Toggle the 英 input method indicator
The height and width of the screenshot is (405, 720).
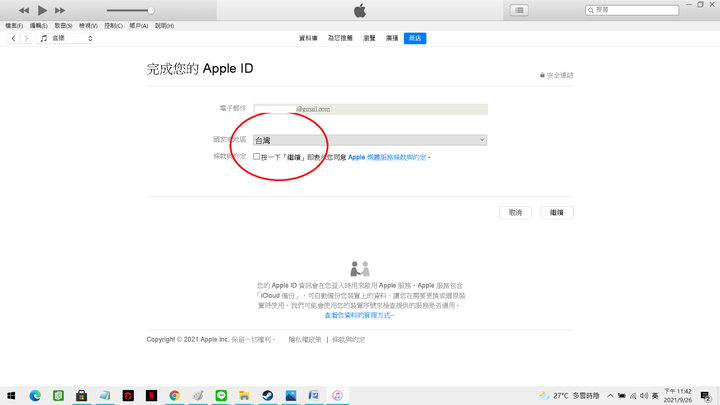pos(655,395)
